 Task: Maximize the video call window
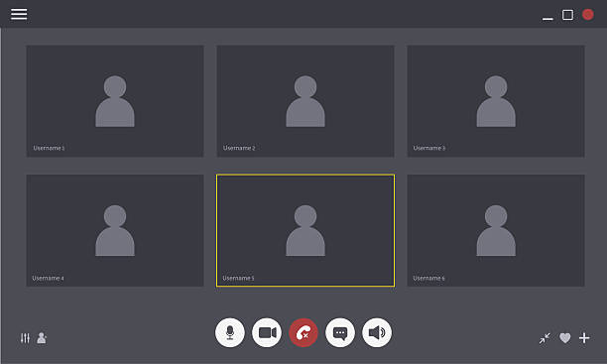click(x=568, y=15)
